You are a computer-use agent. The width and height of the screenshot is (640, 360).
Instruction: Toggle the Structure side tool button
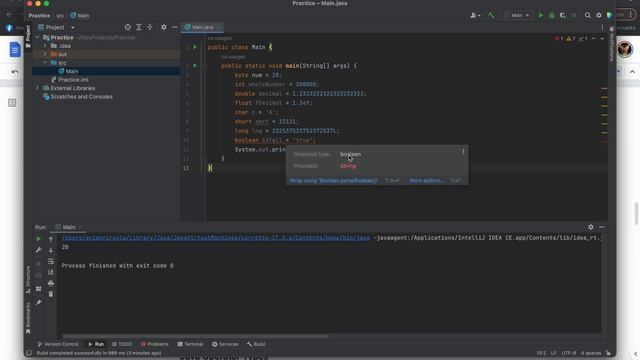[x=28, y=280]
